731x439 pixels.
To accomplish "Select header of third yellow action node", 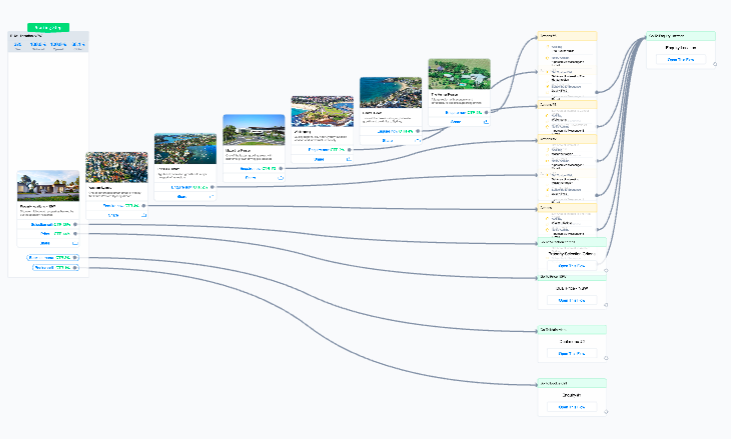I will pos(567,139).
